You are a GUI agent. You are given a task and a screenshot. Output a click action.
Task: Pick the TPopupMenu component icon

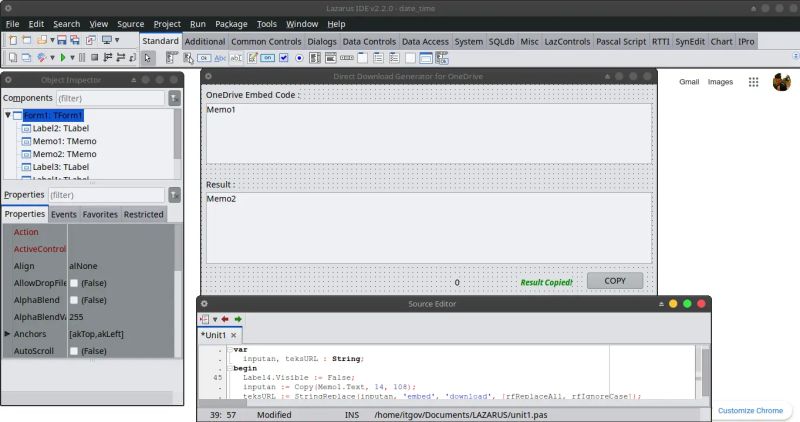click(188, 58)
